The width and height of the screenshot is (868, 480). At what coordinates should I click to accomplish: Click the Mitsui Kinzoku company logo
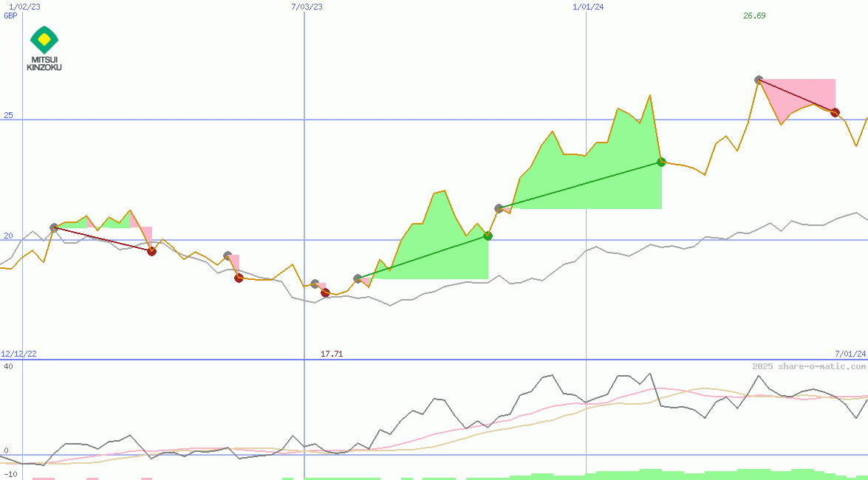pyautogui.click(x=45, y=47)
